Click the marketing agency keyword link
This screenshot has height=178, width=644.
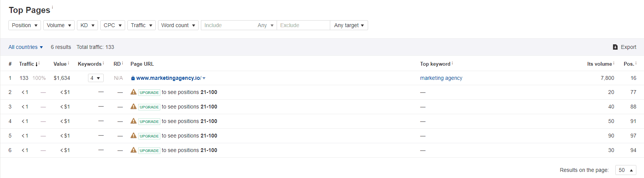pyautogui.click(x=441, y=78)
